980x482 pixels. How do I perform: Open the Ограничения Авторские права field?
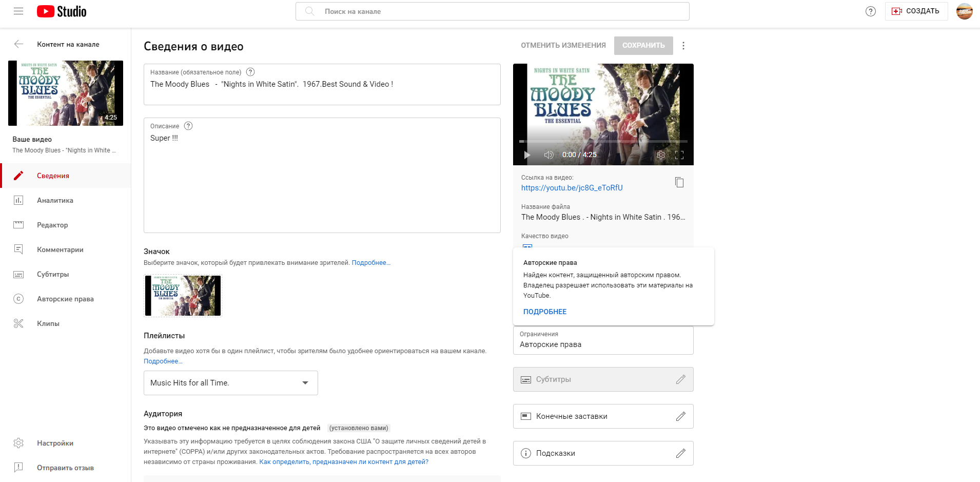(603, 340)
